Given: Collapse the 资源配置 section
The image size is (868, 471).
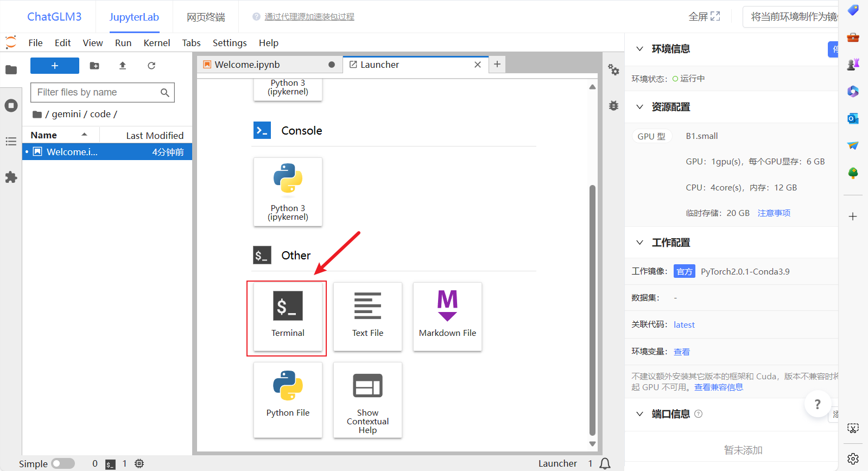Looking at the screenshot, I should (x=640, y=107).
